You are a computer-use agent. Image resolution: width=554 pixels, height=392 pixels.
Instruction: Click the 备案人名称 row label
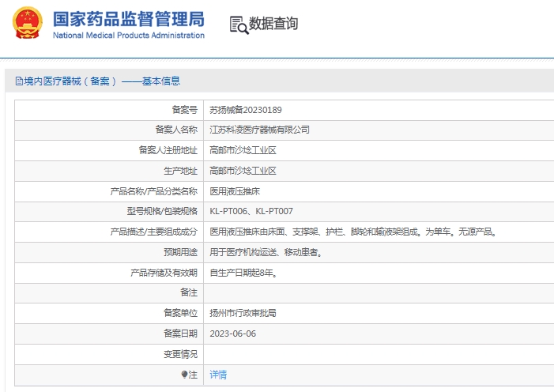point(176,130)
